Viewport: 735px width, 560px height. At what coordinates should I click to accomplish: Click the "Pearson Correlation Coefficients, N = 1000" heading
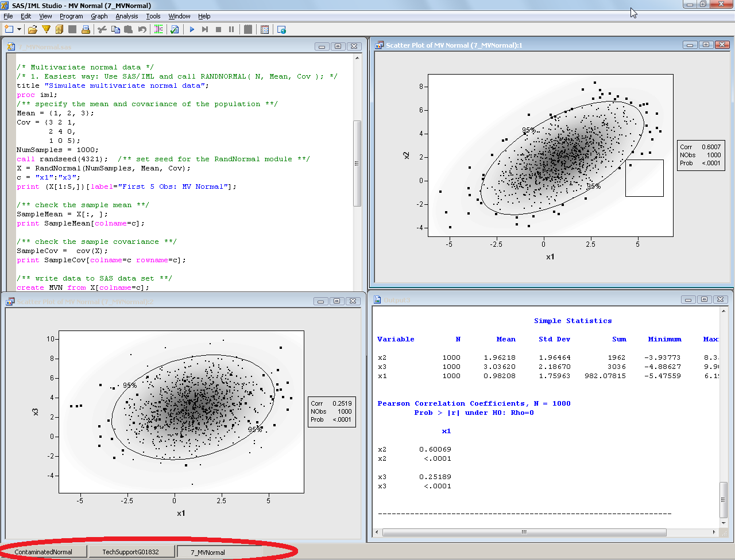click(x=474, y=403)
